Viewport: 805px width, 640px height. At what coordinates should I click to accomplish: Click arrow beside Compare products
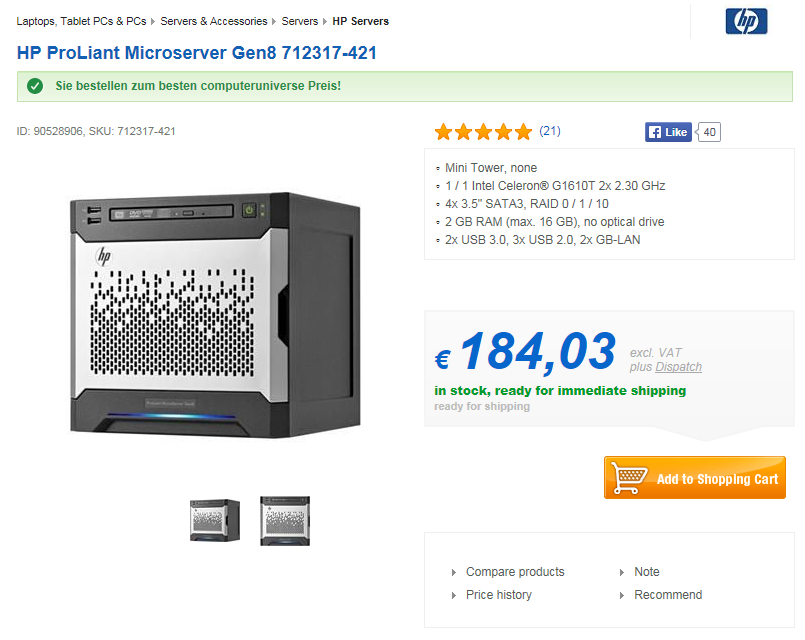point(454,572)
